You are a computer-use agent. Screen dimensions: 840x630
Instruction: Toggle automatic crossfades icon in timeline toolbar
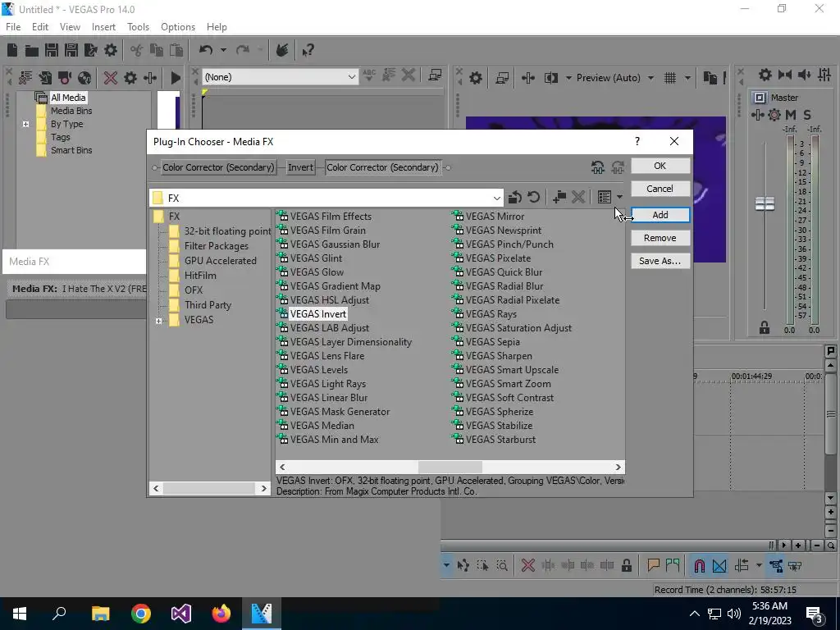pos(719,566)
